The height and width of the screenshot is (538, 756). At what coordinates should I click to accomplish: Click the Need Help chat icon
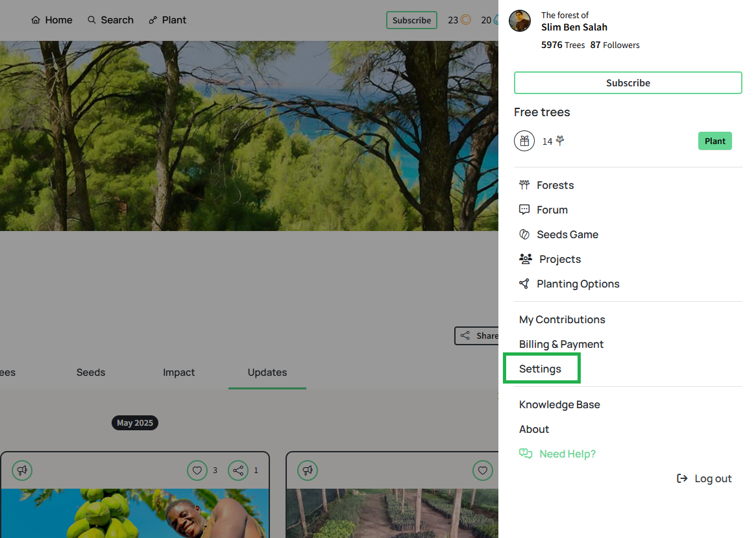click(526, 454)
